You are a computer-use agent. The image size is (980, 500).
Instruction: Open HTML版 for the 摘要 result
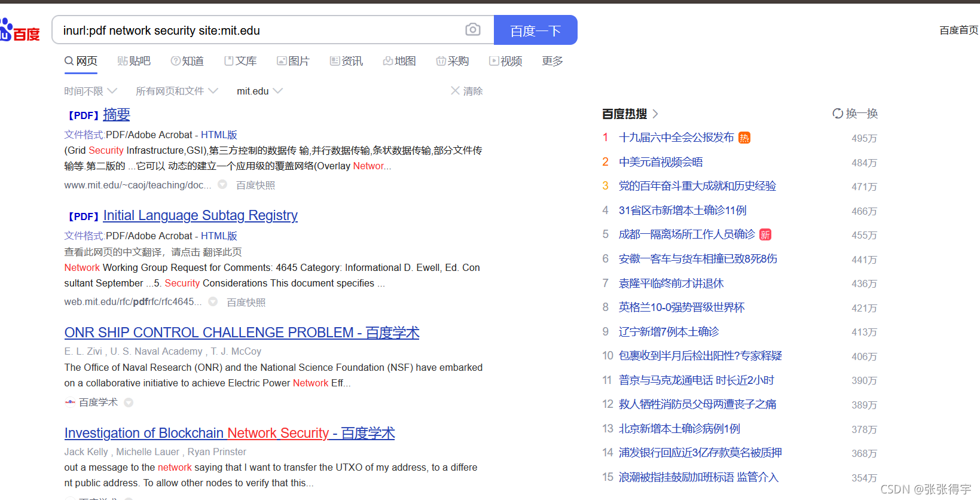[x=219, y=135]
